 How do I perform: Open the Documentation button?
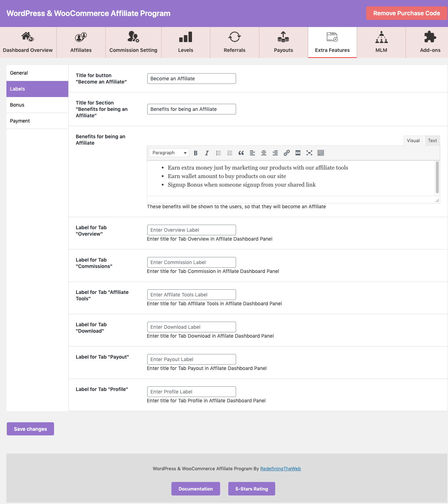point(196,489)
